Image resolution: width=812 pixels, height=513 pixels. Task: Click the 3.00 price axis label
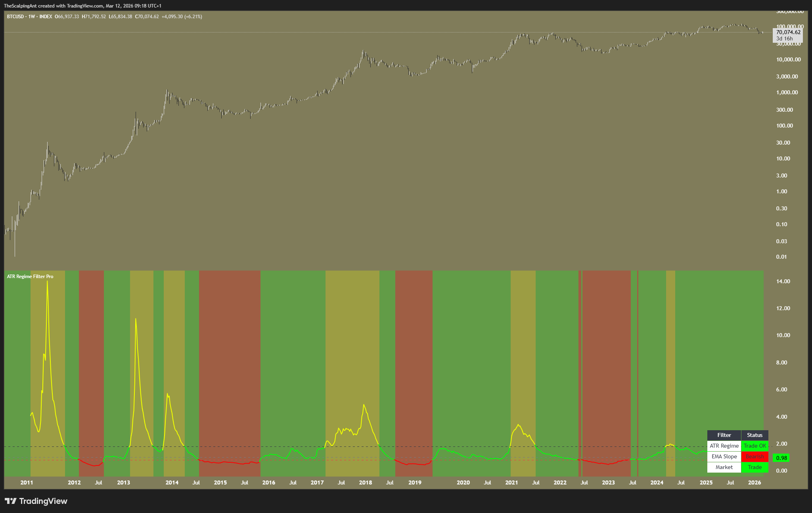click(x=781, y=175)
